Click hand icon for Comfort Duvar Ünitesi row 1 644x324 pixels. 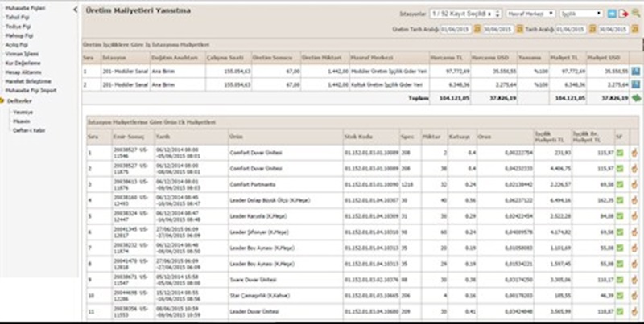pos(634,153)
